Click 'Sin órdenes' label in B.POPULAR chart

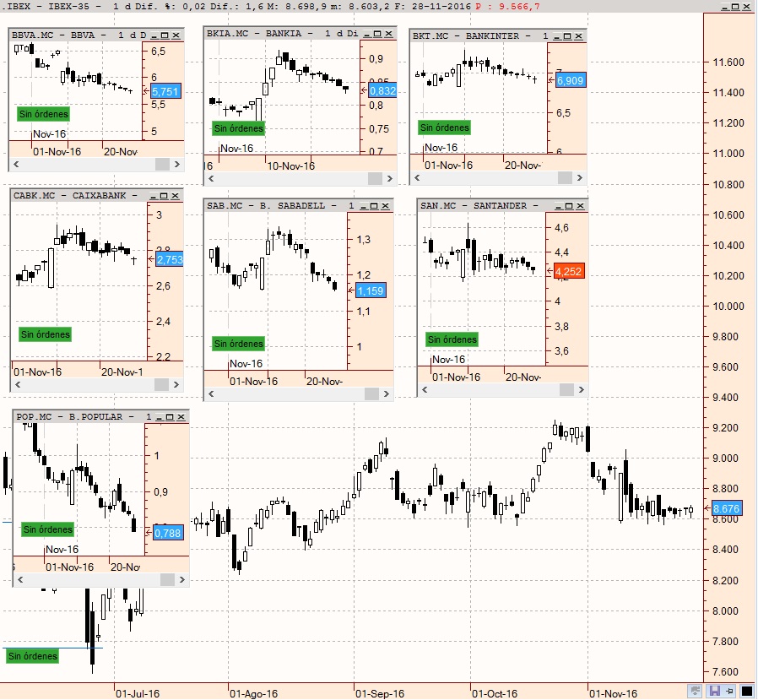coord(48,529)
